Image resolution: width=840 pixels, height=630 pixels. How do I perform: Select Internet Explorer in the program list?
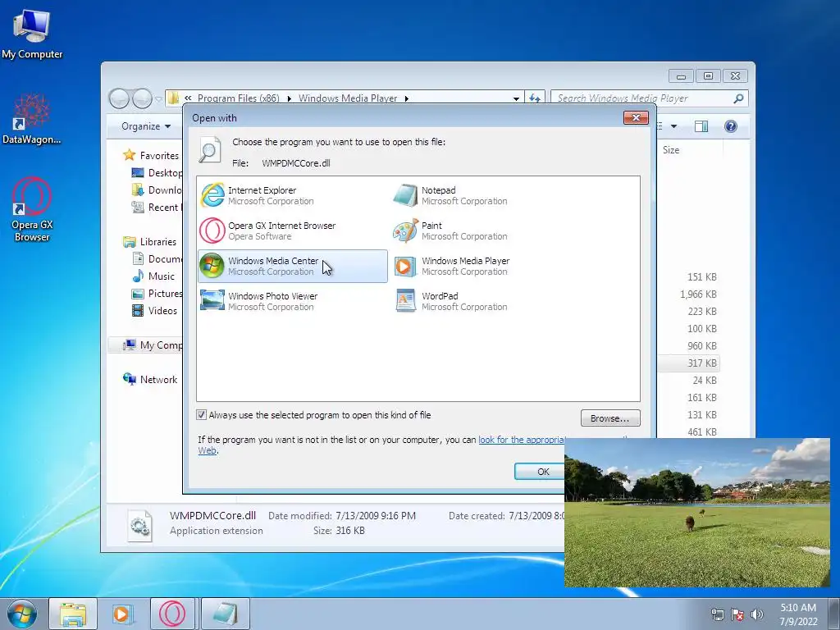tap(292, 195)
